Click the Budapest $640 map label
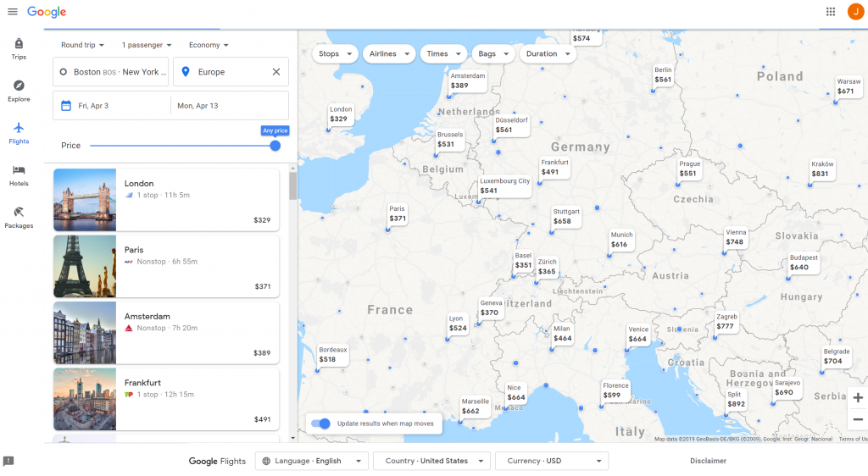 tap(804, 263)
